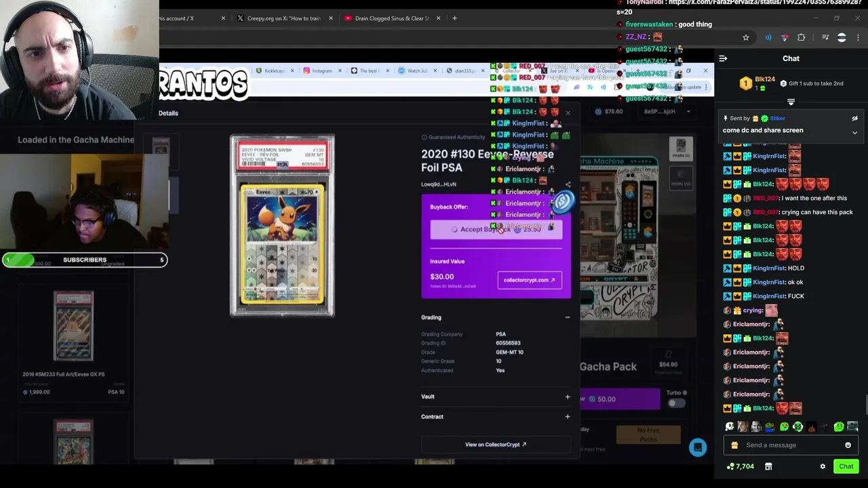Image resolution: width=868 pixels, height=488 pixels.
Task: Click KingIrnFist's 'HOLD' chat message
Action: tap(796, 268)
